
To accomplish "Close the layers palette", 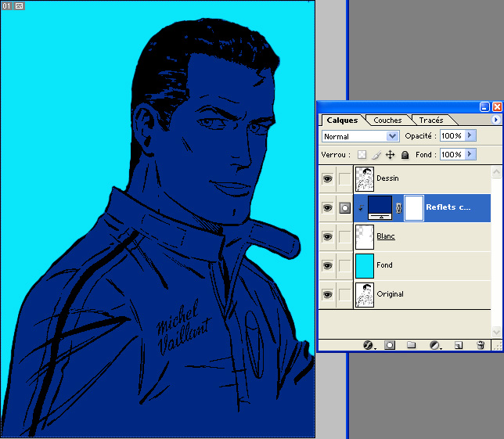I will 497,106.
